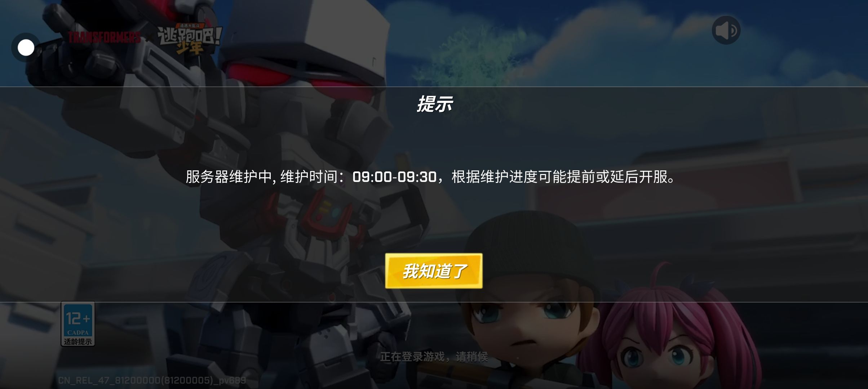Tap the white floating assistive dot
This screenshot has width=868, height=389.
26,48
